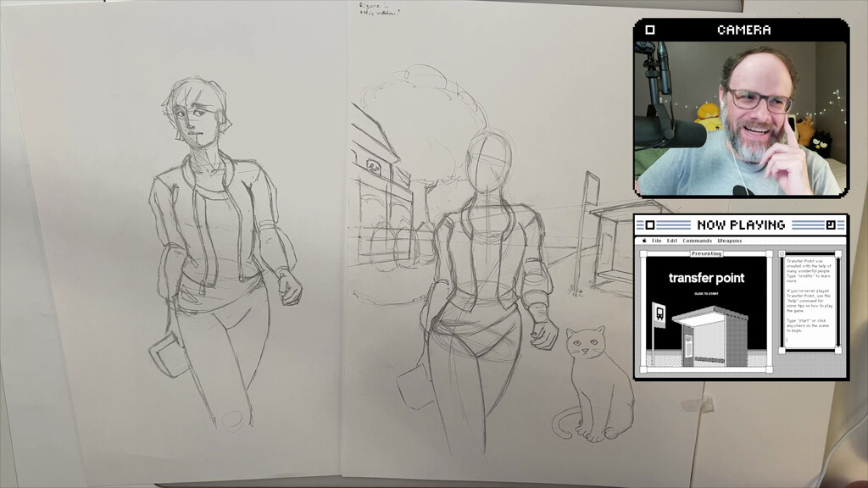868x488 pixels.
Task: Click the poster on the shelter wall
Action: point(688,346)
